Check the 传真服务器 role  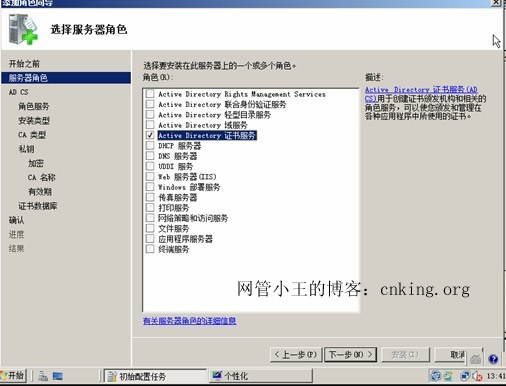(x=150, y=197)
